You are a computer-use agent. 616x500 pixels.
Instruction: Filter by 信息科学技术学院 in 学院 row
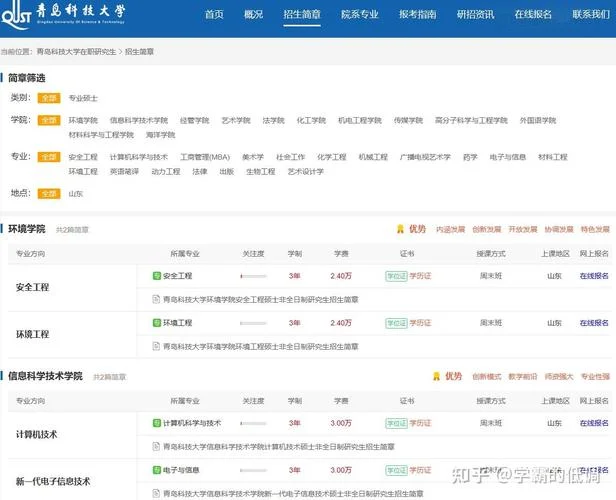click(139, 120)
